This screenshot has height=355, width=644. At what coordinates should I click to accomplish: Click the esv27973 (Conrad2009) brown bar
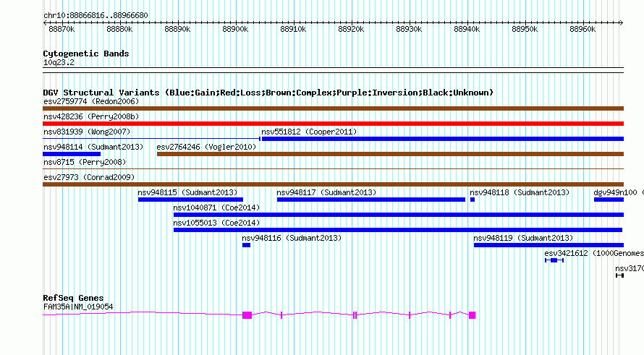(333, 184)
